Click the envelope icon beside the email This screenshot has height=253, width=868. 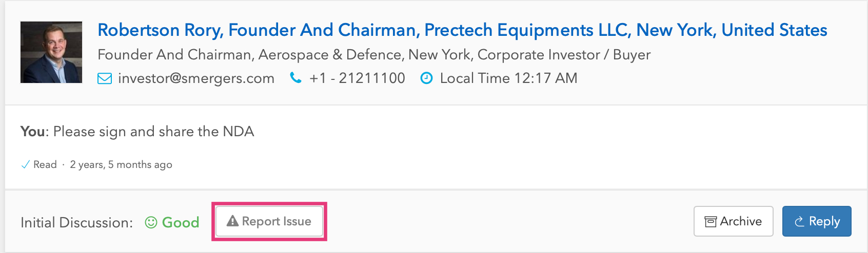tap(105, 78)
